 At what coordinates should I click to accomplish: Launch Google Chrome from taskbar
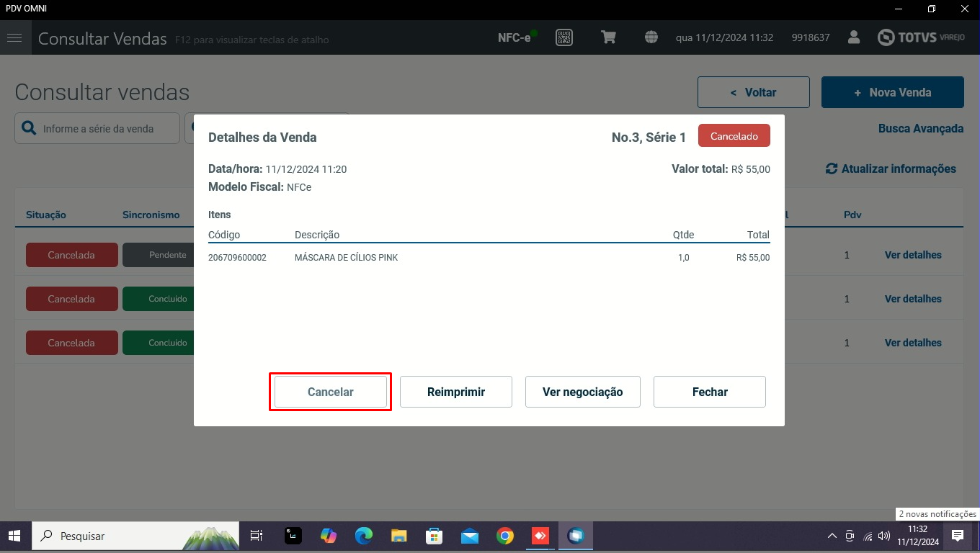tap(505, 536)
